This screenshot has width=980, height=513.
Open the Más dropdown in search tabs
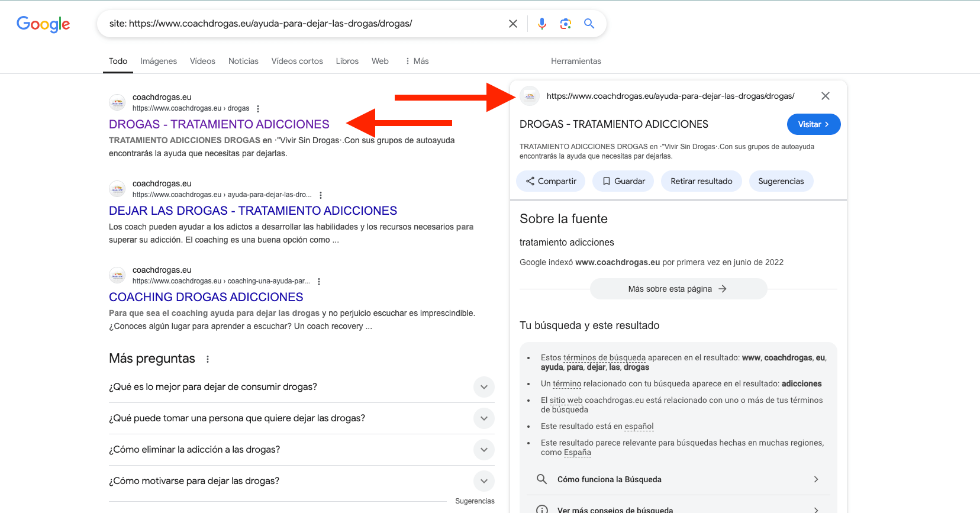[417, 61]
